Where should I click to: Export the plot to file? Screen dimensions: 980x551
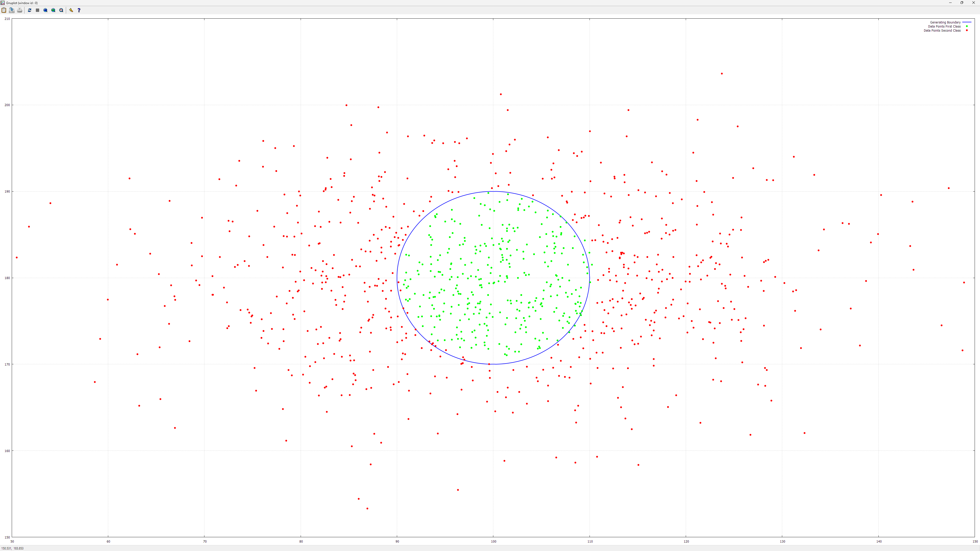12,10
